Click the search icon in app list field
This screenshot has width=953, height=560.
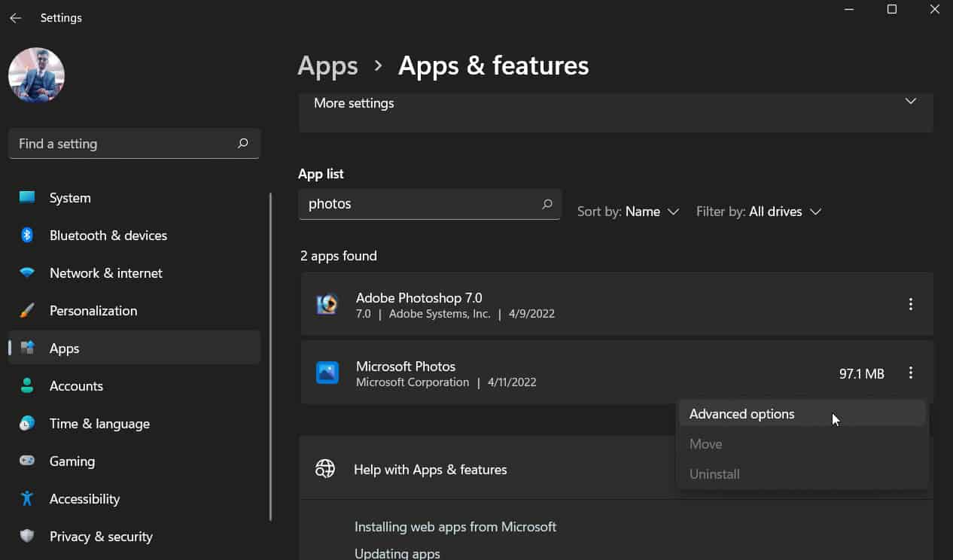[547, 204]
